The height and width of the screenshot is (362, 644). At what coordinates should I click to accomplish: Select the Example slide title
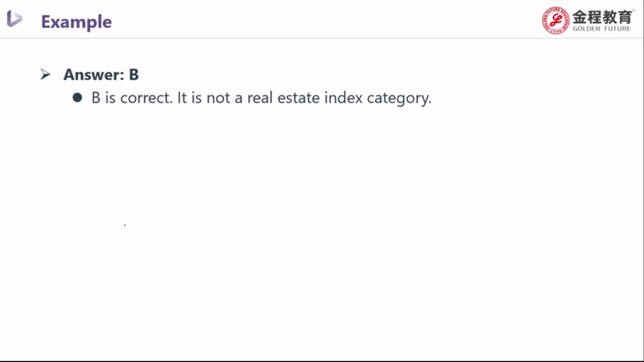click(x=76, y=22)
